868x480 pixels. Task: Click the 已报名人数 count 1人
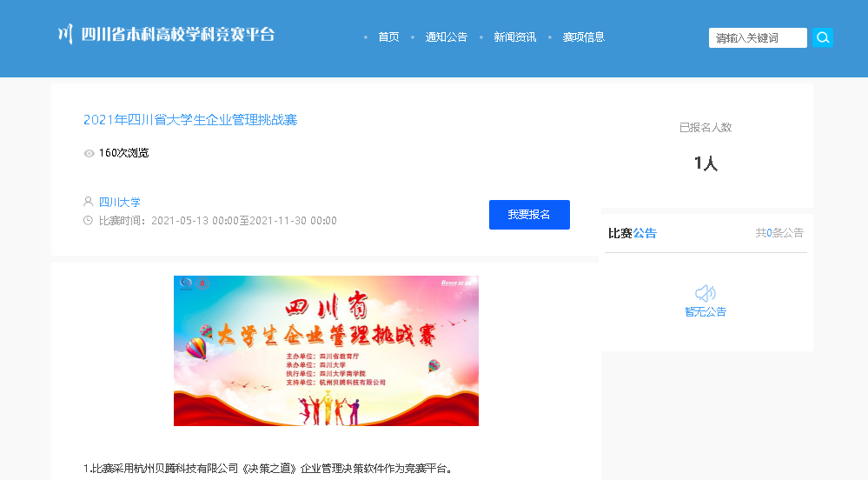coord(706,163)
